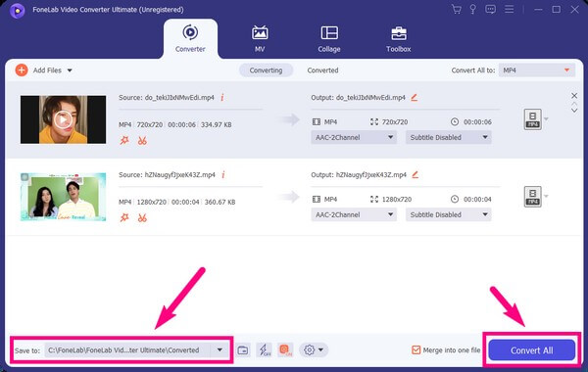
Task: Rename output hZNaugyfJjxeK43Z.mp4 with pencil icon
Action: coord(416,174)
